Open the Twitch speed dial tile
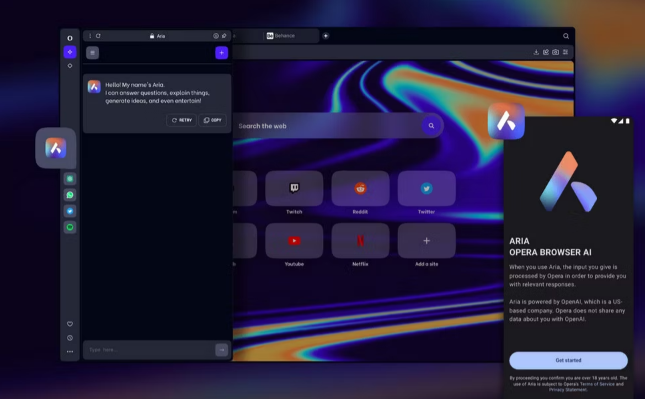The width and height of the screenshot is (655, 399). tap(294, 188)
